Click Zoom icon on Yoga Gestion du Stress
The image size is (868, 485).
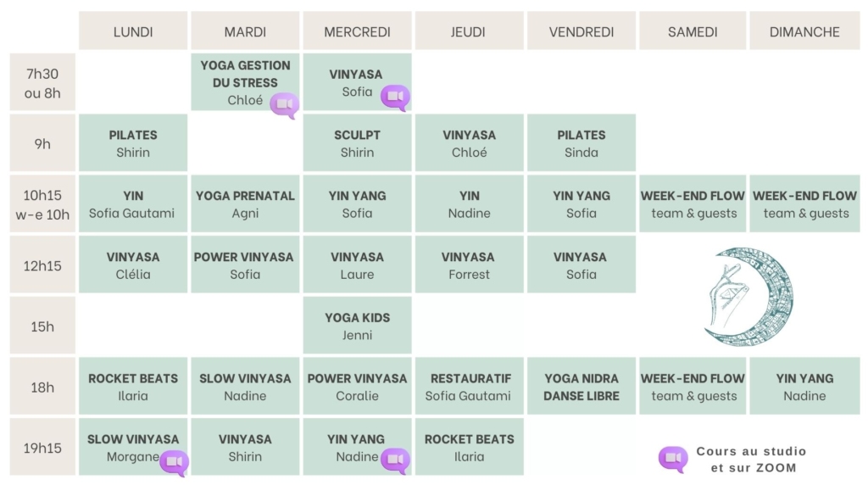click(284, 104)
